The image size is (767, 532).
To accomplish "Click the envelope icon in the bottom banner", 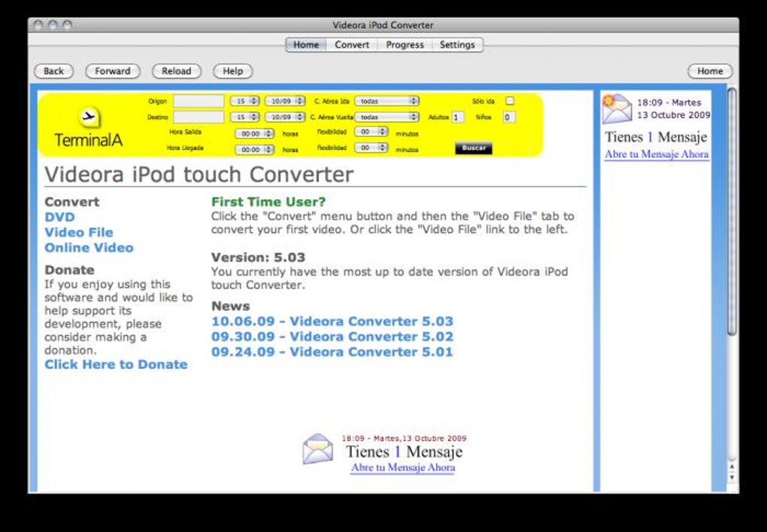I will pyautogui.click(x=317, y=449).
